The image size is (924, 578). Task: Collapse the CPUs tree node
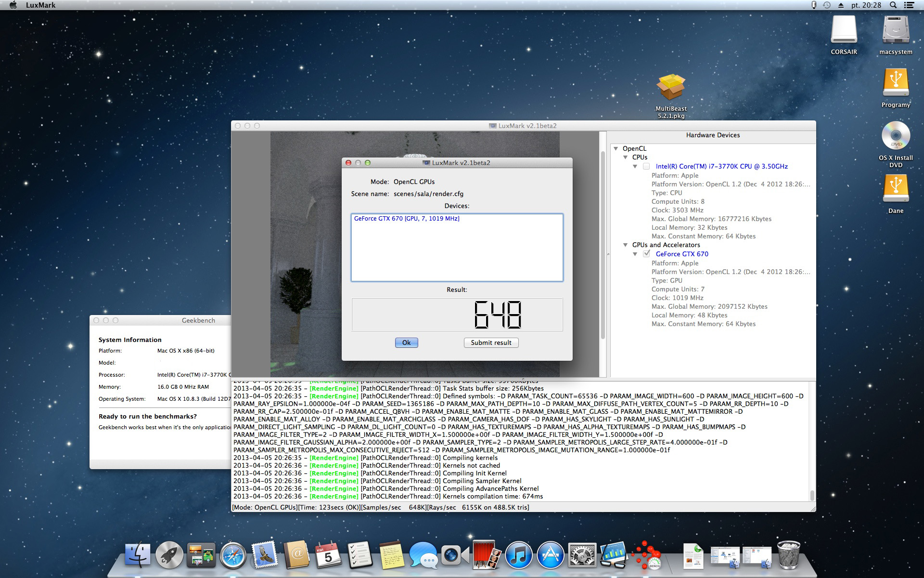coord(626,158)
